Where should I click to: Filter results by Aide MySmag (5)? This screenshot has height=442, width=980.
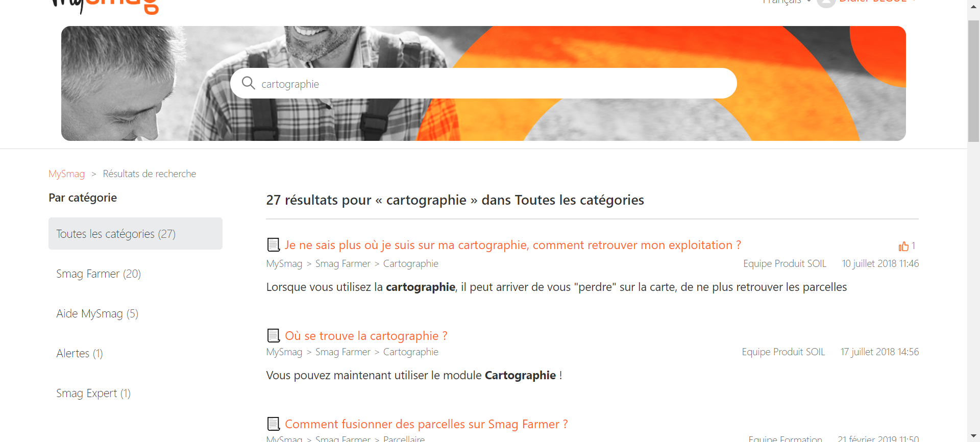pyautogui.click(x=97, y=314)
